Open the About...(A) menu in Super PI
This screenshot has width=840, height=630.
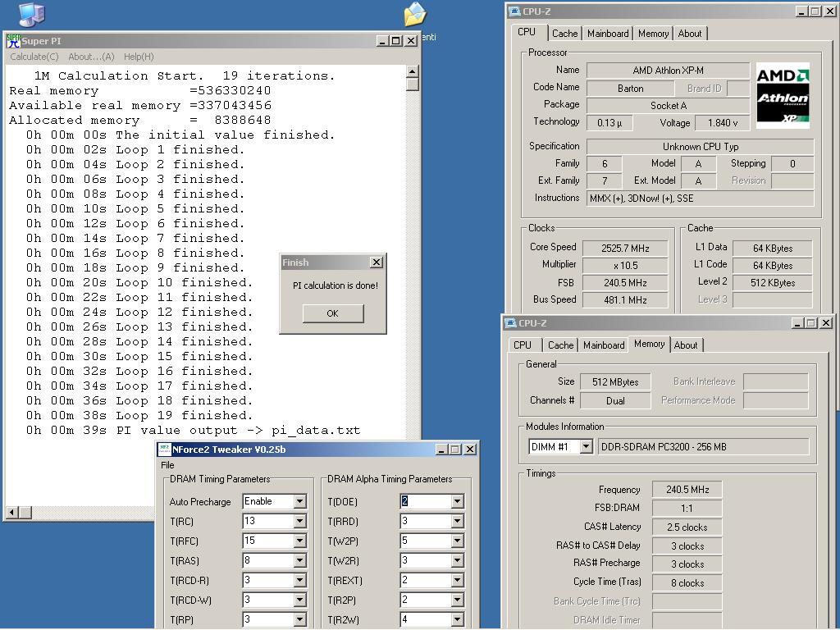coord(91,57)
